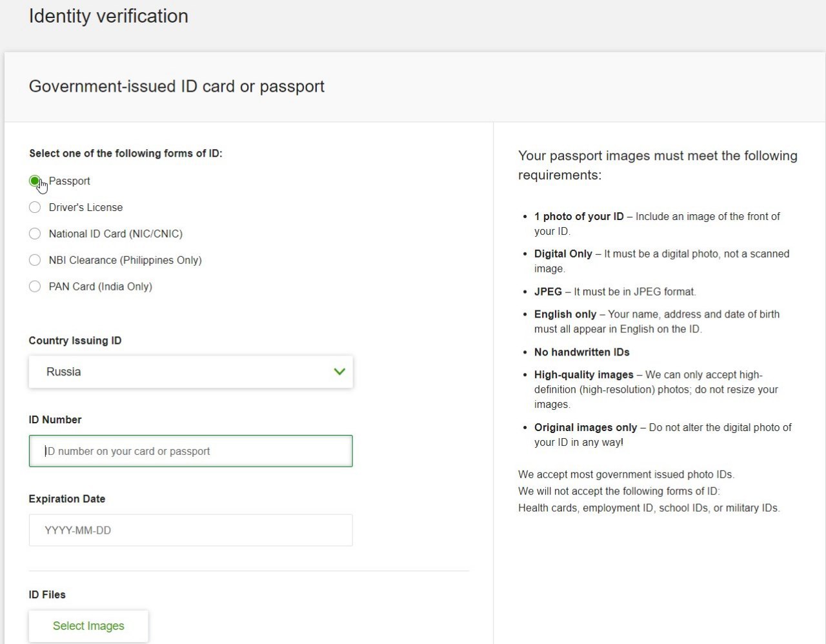
Task: Click the green chevron in country dropdown
Action: pos(339,372)
